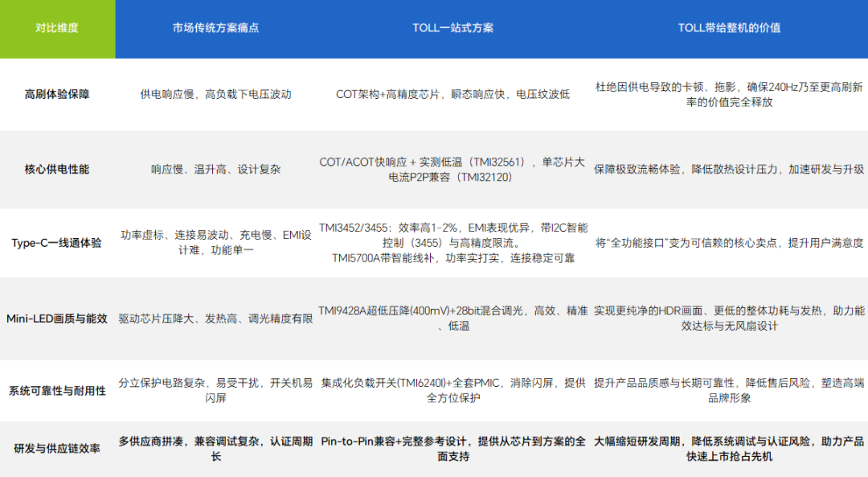Click the 系统可靠性与耐用性 row label

coord(57,391)
